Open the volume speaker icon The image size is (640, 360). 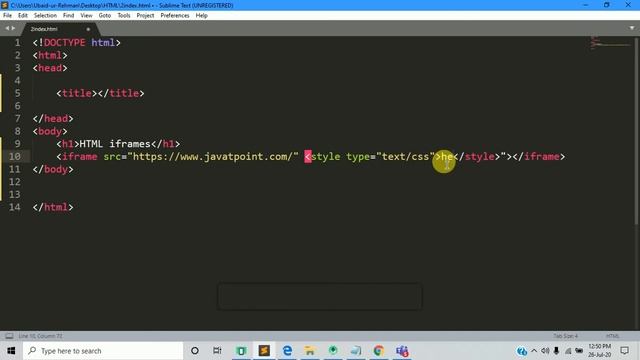coord(545,351)
